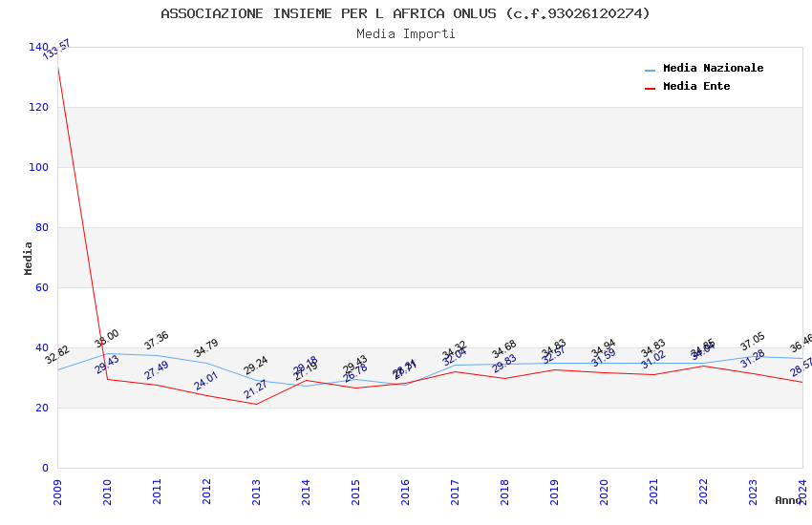Click the 27.49 data label
This screenshot has width=812, height=525.
pyautogui.click(x=157, y=369)
